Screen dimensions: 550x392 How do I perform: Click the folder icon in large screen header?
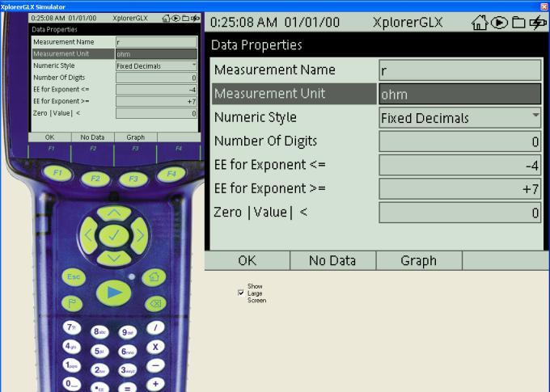[x=518, y=23]
